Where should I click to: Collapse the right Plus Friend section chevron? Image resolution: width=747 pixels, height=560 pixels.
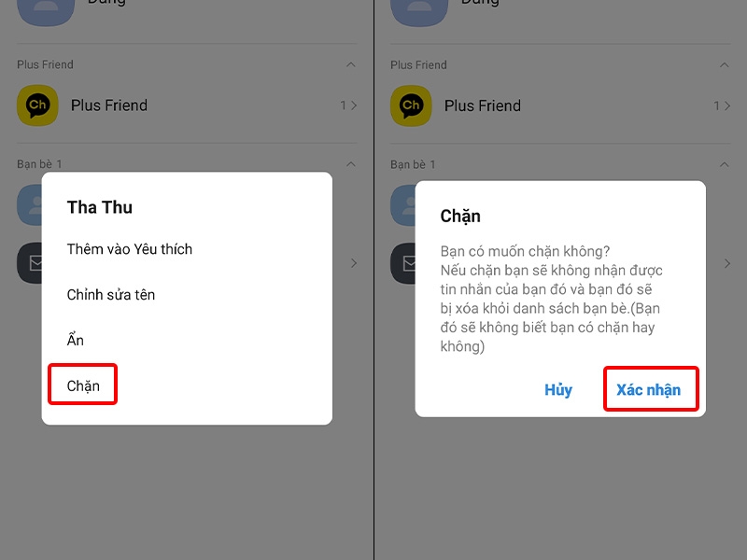pos(725,64)
